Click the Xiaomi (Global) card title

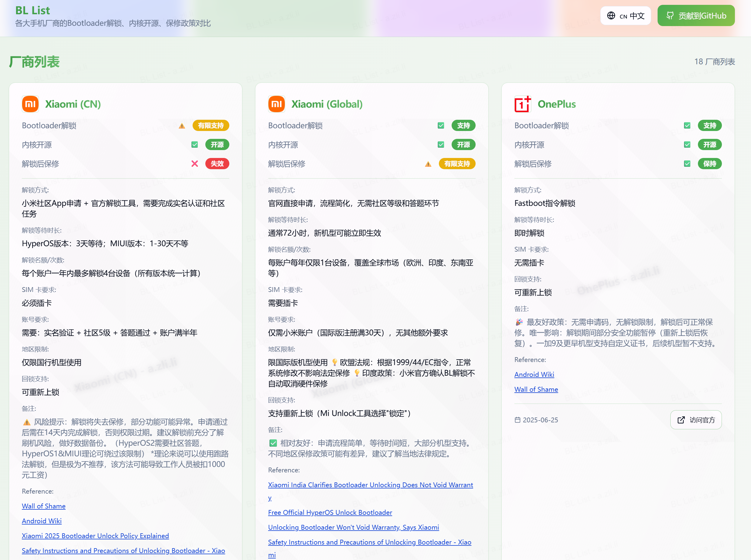pos(327,104)
